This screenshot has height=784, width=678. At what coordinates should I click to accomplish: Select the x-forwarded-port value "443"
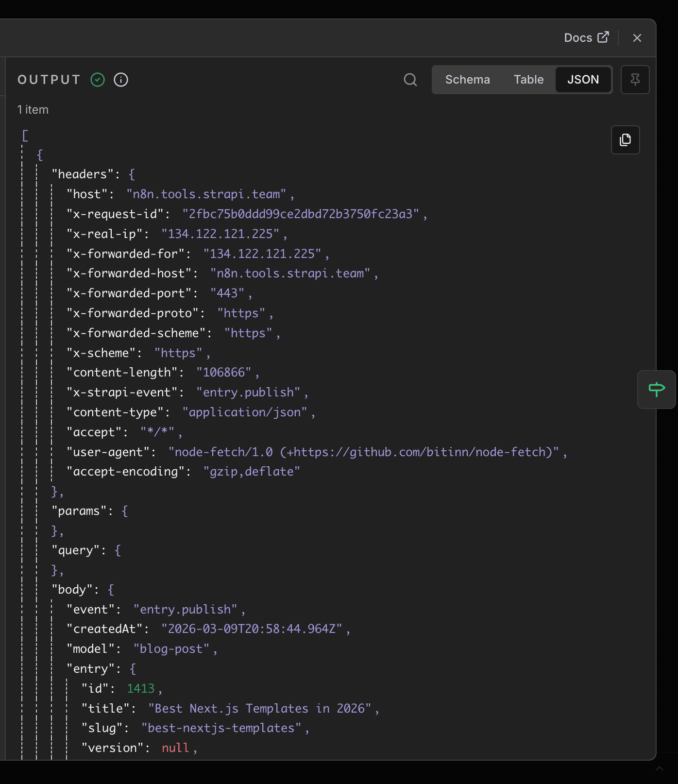(227, 293)
